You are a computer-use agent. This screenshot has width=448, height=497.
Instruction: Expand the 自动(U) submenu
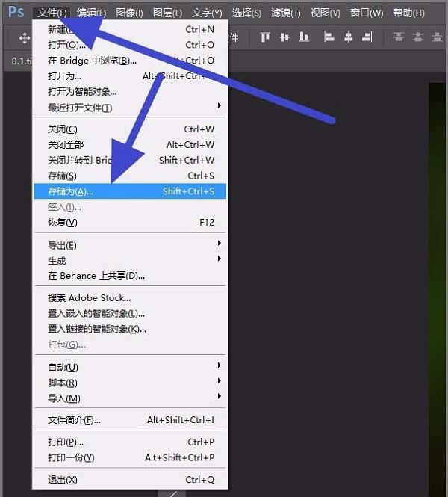pos(130,367)
